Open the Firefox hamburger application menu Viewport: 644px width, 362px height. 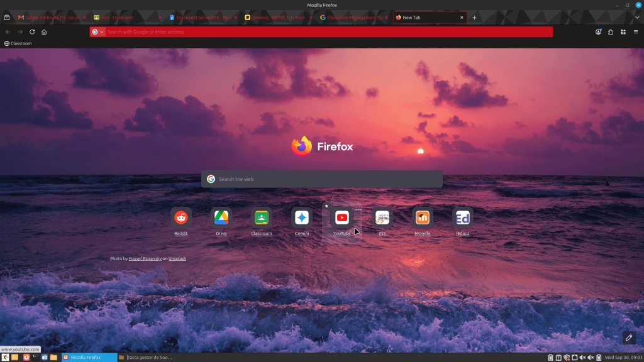pyautogui.click(x=636, y=32)
